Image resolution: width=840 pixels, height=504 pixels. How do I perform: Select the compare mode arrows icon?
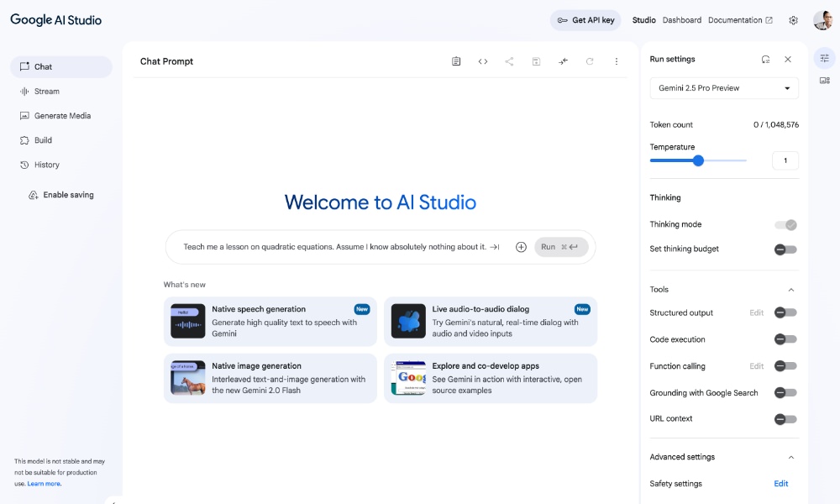(564, 60)
